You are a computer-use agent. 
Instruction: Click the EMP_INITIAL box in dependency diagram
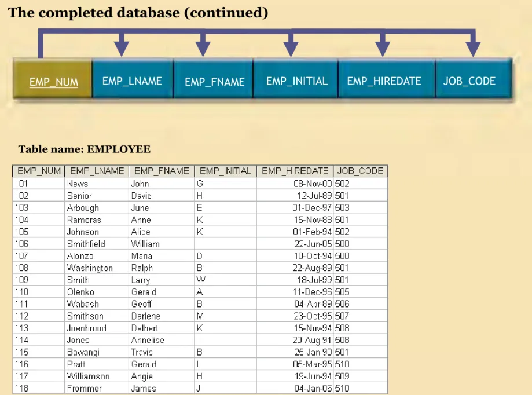point(295,78)
